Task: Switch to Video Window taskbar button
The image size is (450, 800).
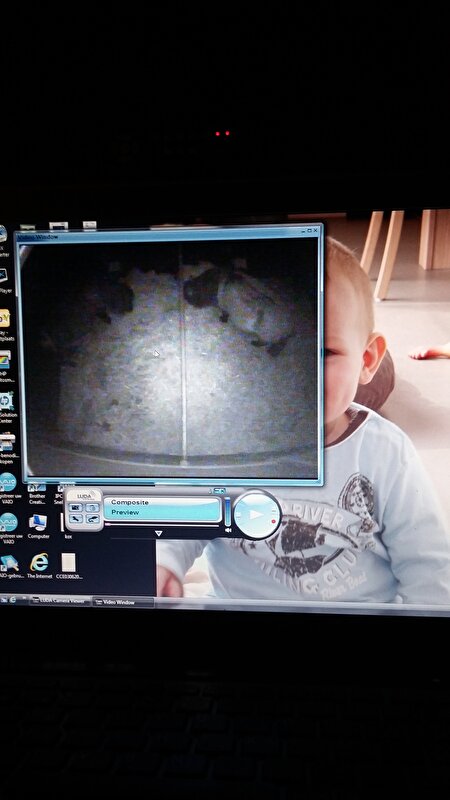Action: [x=123, y=602]
